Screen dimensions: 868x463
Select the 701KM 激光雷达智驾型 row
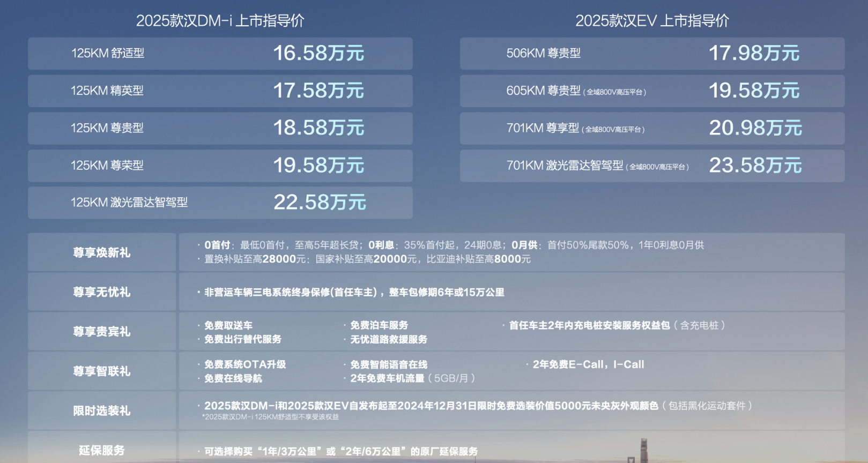pos(651,166)
